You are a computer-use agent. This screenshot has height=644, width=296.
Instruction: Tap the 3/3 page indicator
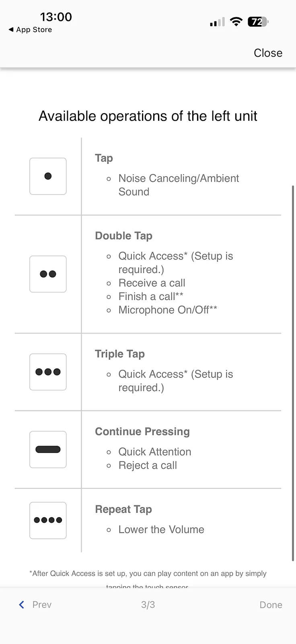pos(148,605)
